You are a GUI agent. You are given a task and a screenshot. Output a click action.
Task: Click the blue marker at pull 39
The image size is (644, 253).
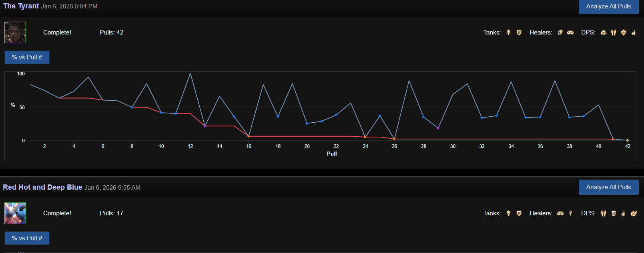584,116
